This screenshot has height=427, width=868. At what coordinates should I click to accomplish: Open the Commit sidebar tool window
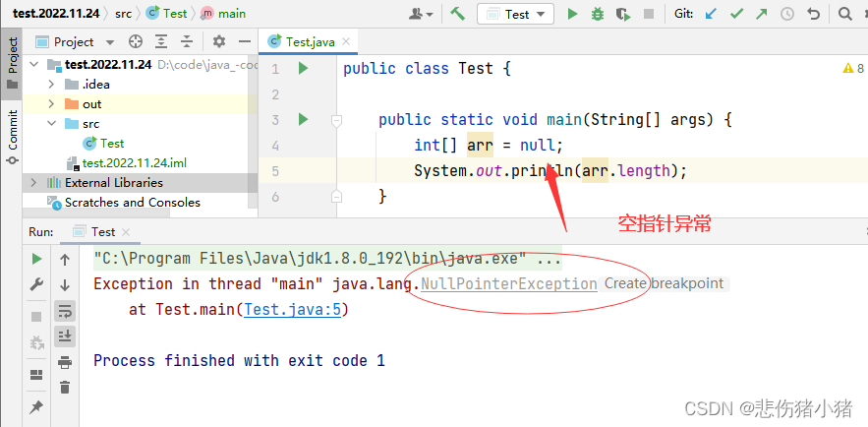click(12, 137)
